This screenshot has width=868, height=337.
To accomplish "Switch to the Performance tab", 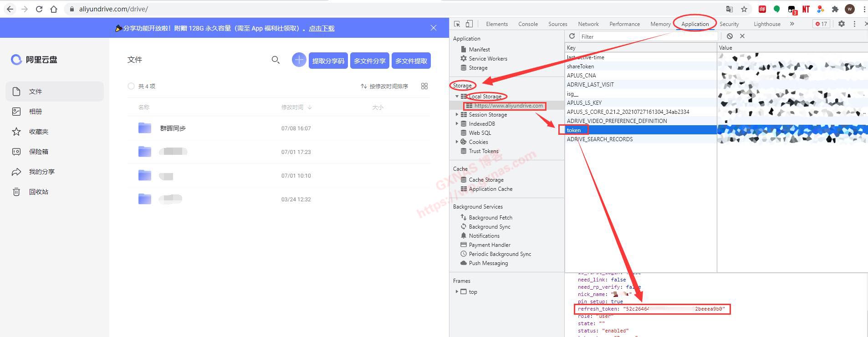I will [x=624, y=24].
